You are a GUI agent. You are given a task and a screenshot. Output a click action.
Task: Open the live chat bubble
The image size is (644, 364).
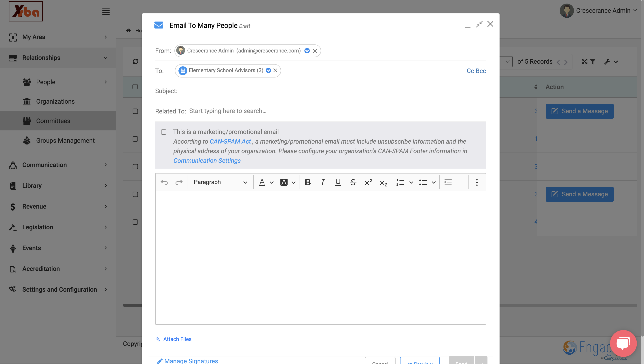tap(623, 343)
